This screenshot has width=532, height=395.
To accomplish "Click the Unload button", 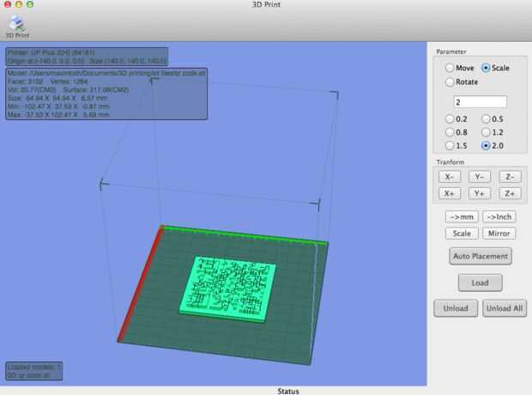I will click(x=456, y=308).
